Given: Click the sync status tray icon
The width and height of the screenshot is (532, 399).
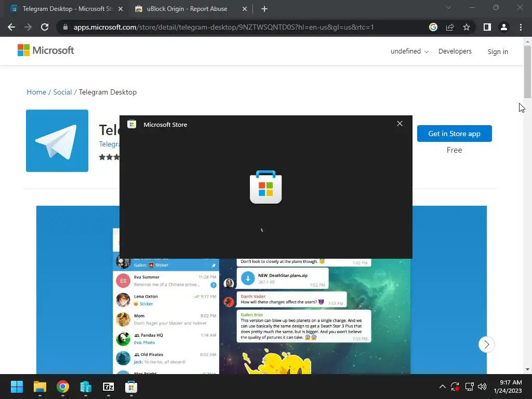Looking at the screenshot, I should coord(455,387).
